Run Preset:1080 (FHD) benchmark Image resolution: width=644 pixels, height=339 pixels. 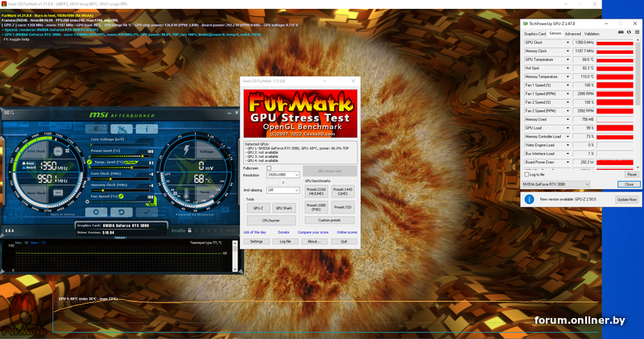coord(316,207)
